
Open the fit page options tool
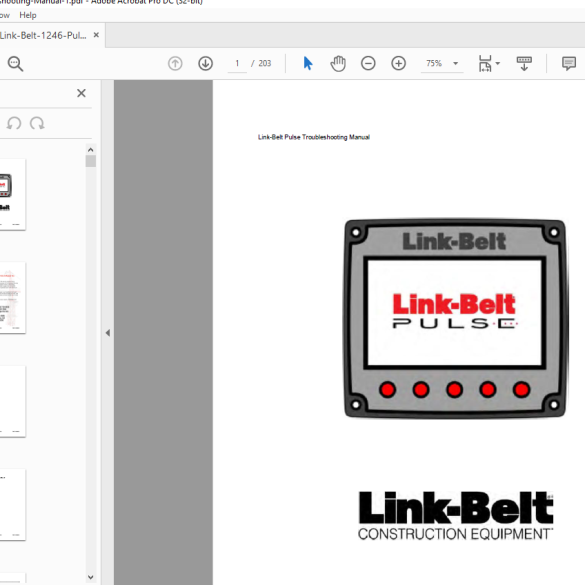(x=485, y=63)
